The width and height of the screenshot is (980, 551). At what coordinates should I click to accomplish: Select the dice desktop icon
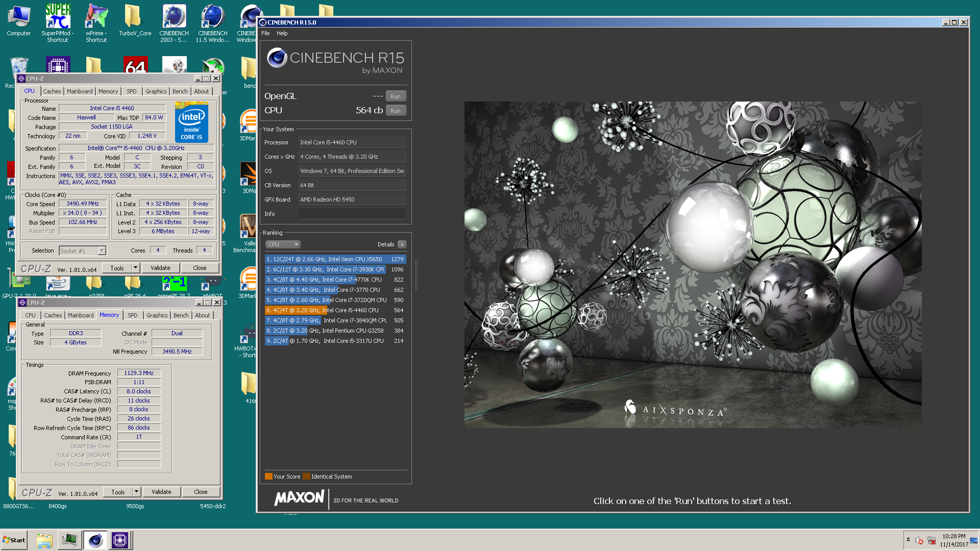click(x=174, y=65)
